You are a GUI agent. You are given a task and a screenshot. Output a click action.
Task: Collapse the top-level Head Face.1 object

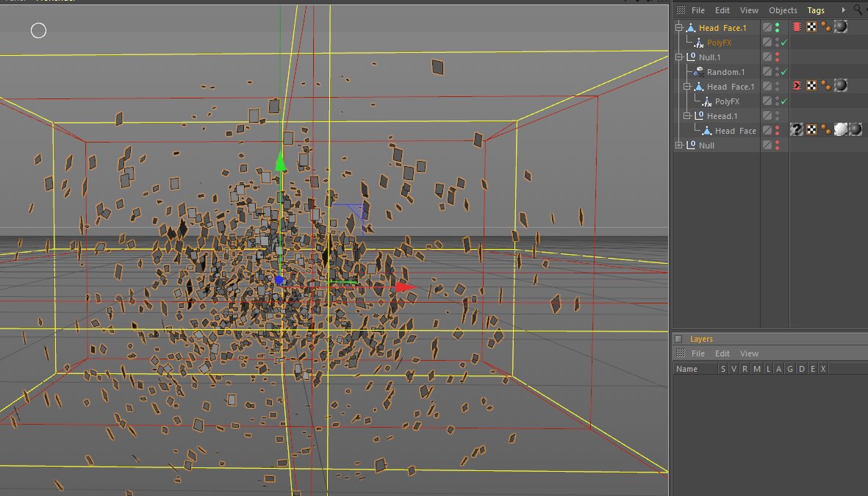(678, 28)
